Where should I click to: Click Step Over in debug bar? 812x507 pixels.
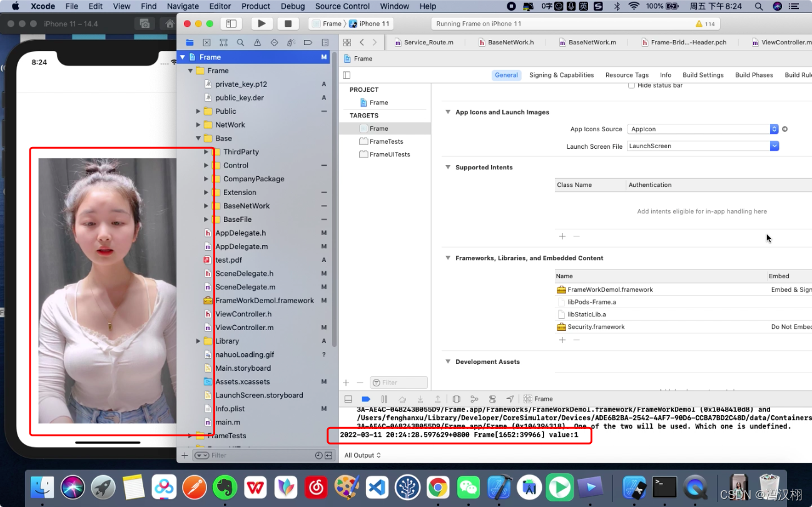click(402, 399)
